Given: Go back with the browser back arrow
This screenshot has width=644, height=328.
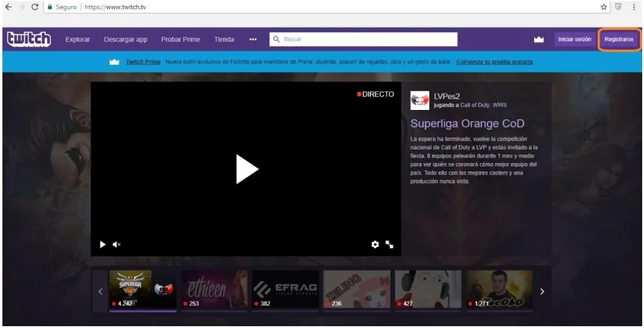Looking at the screenshot, I should [x=8, y=7].
